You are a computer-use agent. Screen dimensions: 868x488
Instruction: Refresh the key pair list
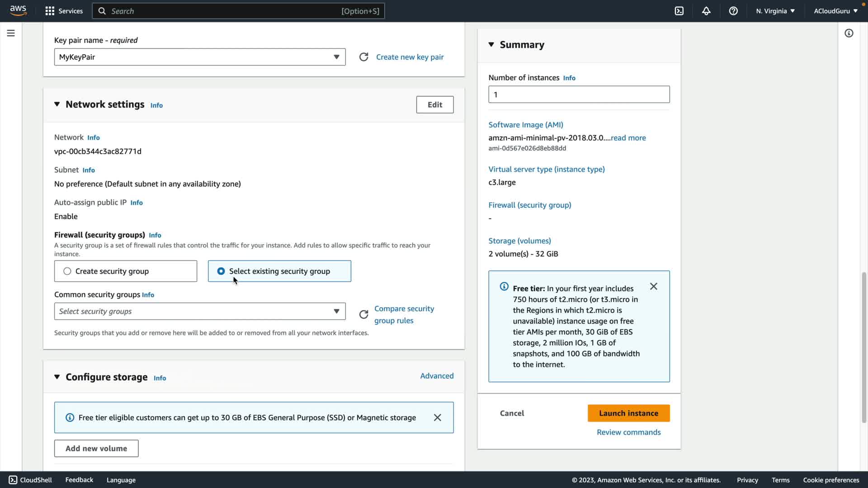[363, 57]
